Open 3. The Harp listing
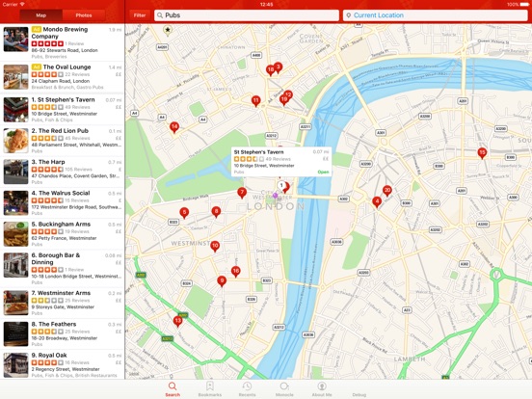532x399 pixels. click(x=62, y=172)
